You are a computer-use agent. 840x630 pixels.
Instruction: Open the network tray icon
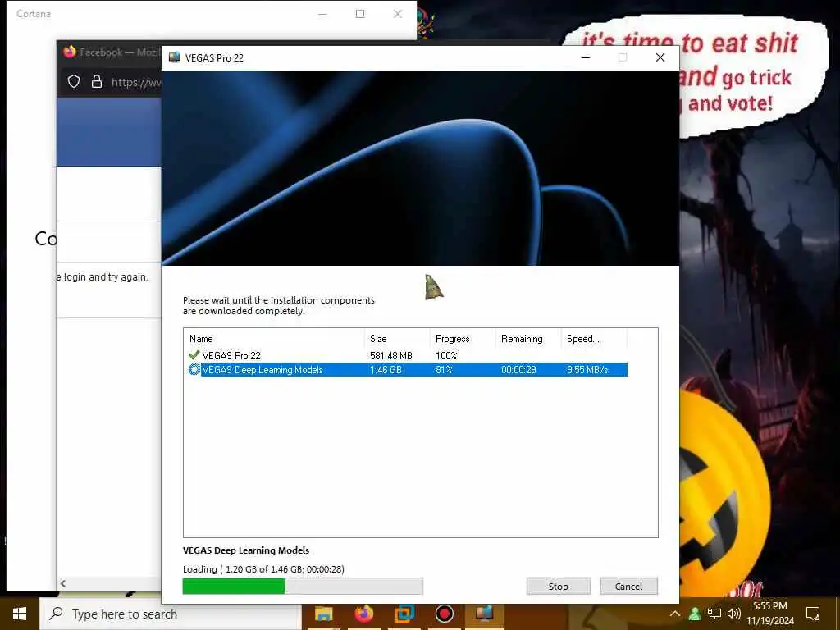click(x=714, y=614)
